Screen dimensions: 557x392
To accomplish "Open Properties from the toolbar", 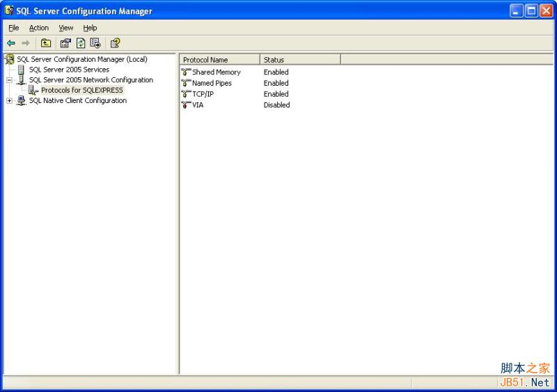I will click(x=65, y=43).
